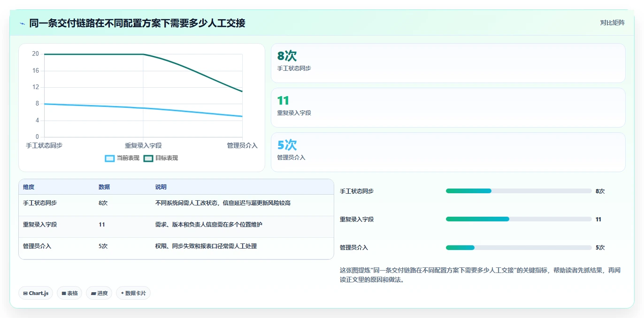Click the summary paragraph starting 这张图提炼
Screen dimensions: 644x318
coord(480,275)
